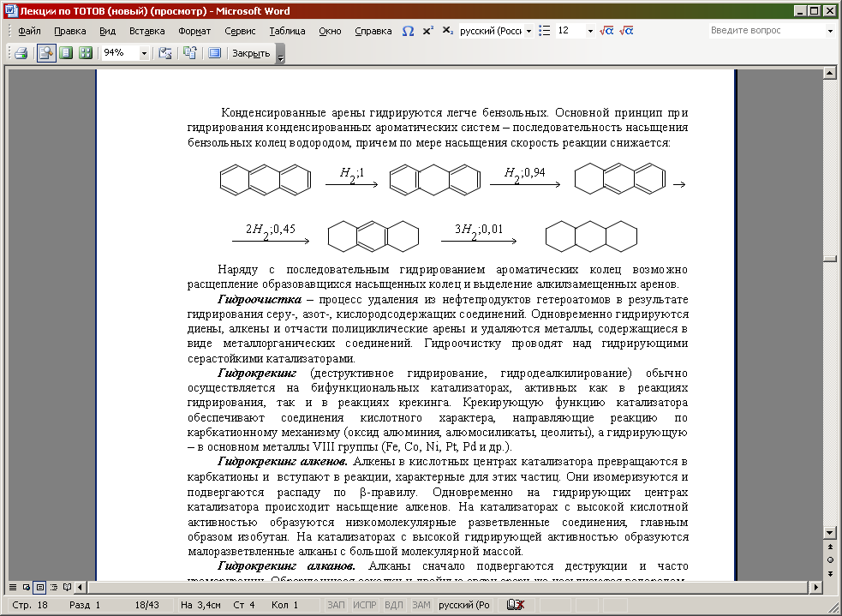Screen dimensions: 842x616
Task: Click the 18/43 page count indicator
Action: coord(146,605)
